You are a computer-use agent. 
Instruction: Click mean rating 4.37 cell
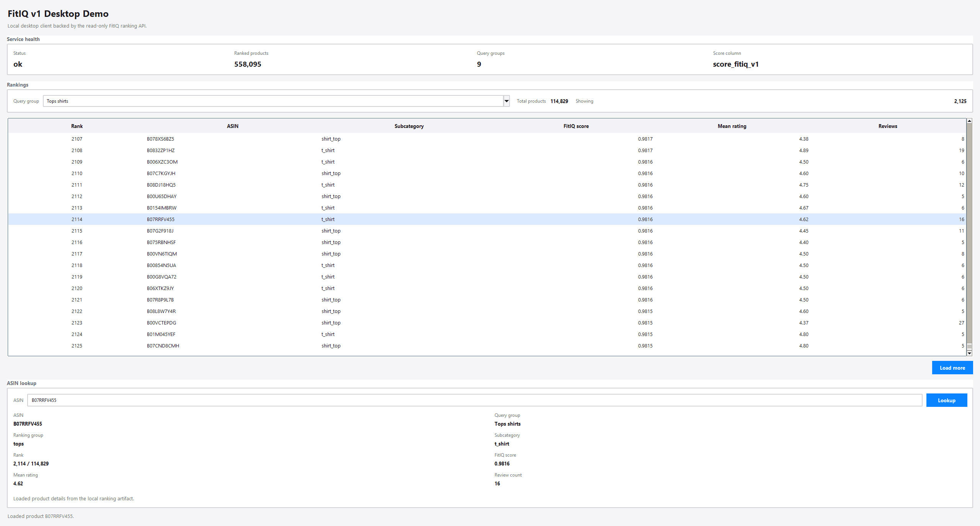click(x=804, y=323)
